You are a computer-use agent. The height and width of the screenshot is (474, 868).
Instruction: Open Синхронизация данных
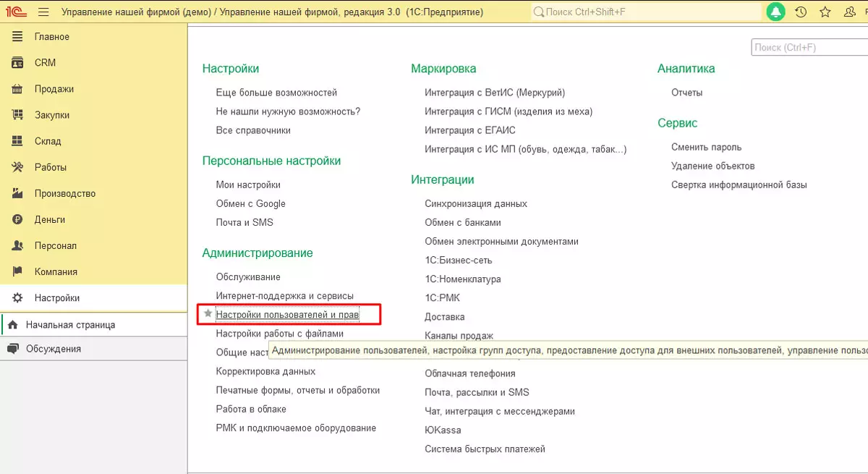coord(476,203)
